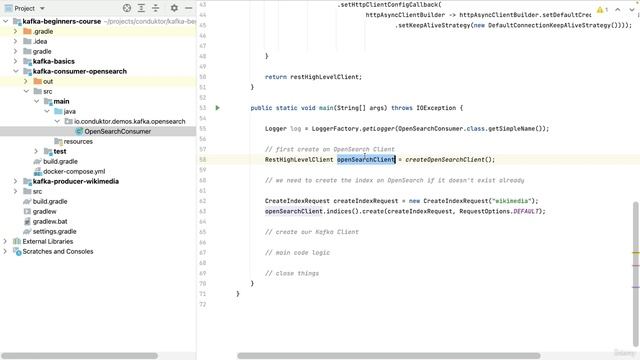Click the yellow warning stripe marker
This screenshot has height=360, width=640.
636,253
